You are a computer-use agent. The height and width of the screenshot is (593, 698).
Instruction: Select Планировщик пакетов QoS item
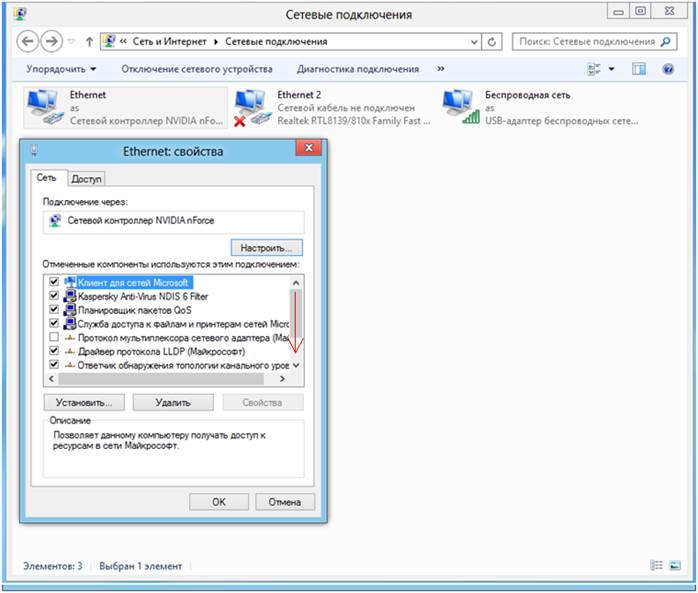point(134,310)
